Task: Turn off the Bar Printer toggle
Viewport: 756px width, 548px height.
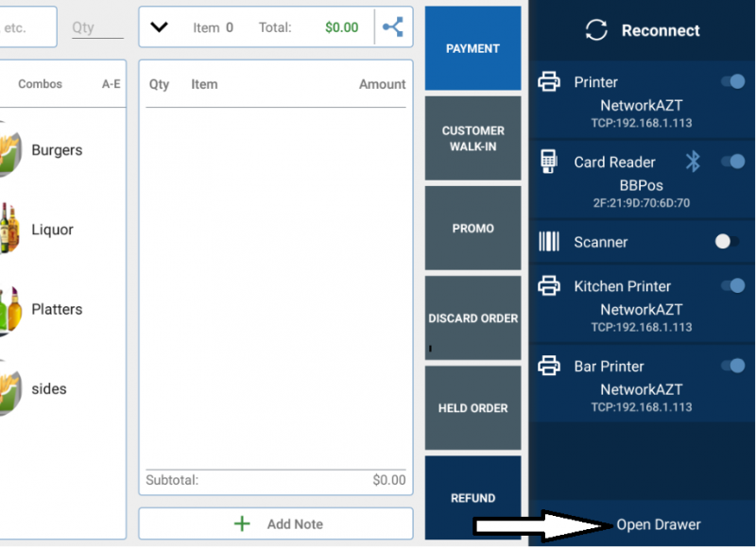Action: coord(732,366)
